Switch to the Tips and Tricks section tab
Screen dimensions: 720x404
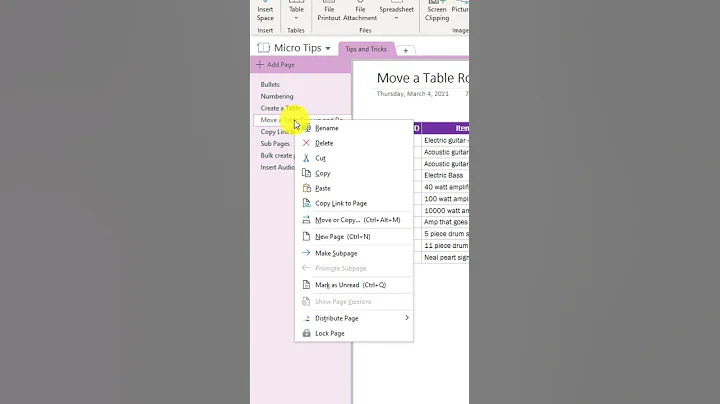pos(366,49)
